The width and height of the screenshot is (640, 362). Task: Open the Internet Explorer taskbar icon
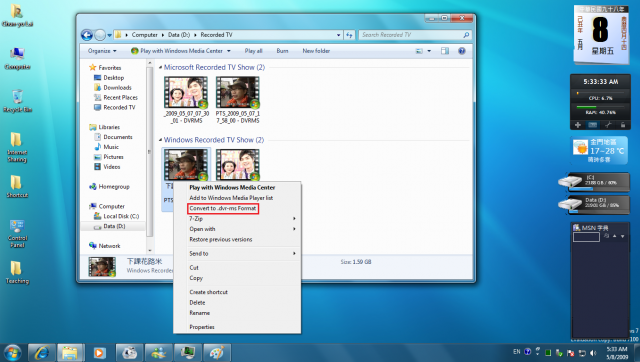42,353
